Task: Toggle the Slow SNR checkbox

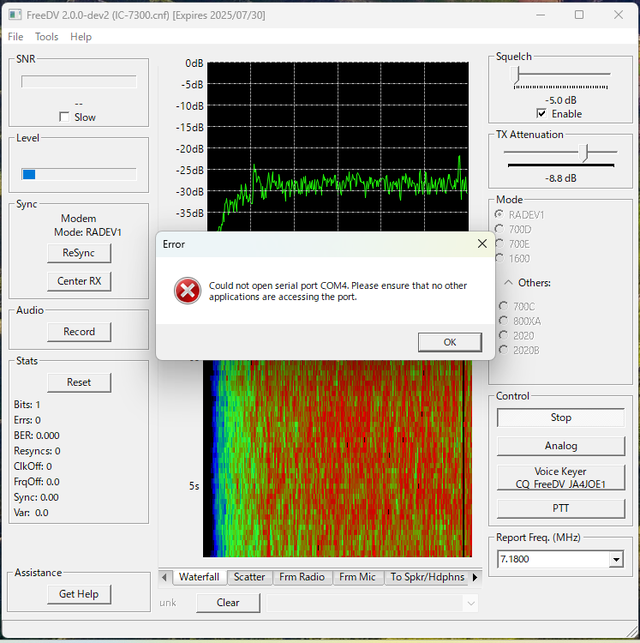Action: click(64, 117)
